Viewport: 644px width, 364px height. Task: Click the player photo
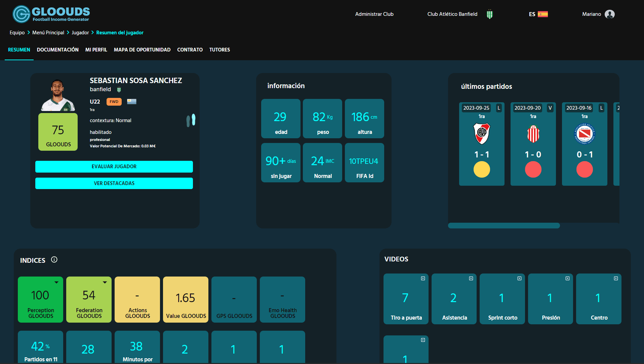58,95
